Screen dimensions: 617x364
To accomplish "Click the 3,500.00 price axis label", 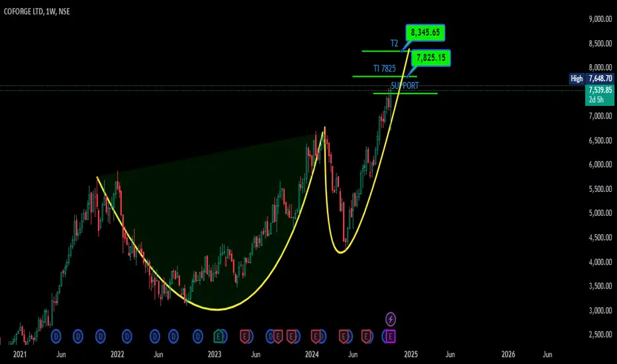I will point(600,286).
